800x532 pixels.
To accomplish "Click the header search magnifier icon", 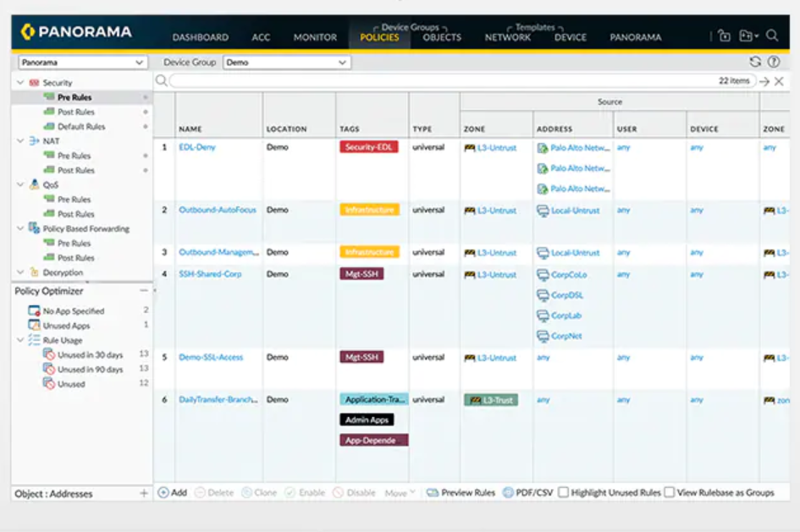I will click(x=772, y=36).
